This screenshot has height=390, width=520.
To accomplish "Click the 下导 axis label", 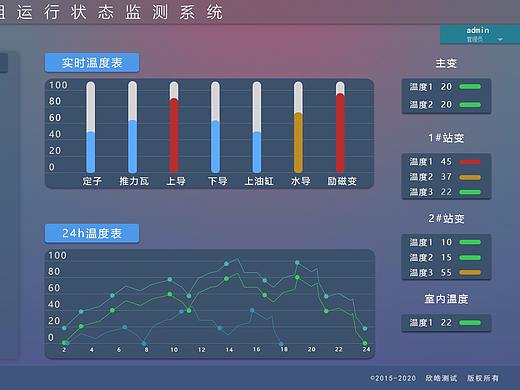I will pyautogui.click(x=217, y=181).
